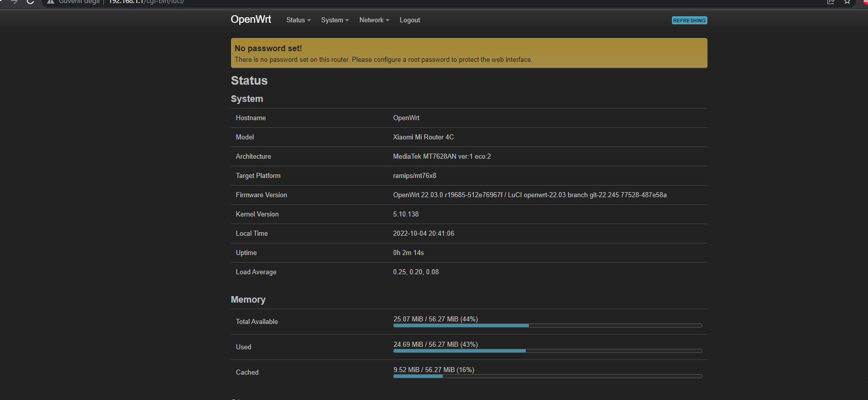Click the 'Local Time' row label
This screenshot has height=400, width=868.
pos(252,234)
